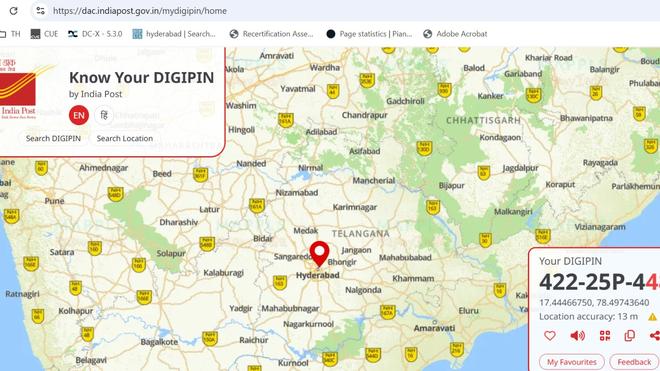Open the Search Location tab
Screen dimensions: 660x371
(125, 138)
